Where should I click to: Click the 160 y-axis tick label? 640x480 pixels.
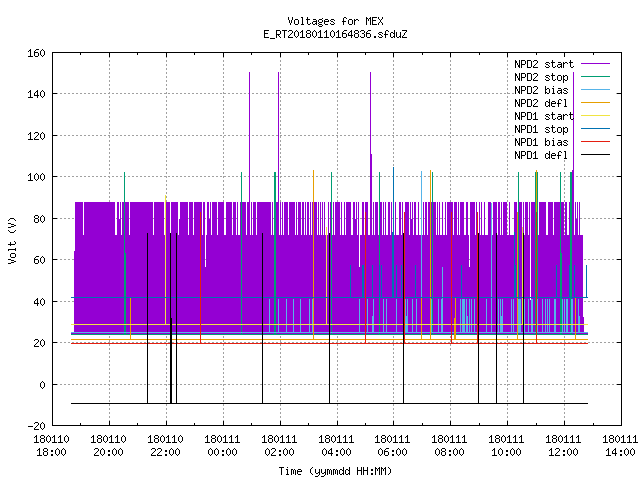[x=36, y=53]
